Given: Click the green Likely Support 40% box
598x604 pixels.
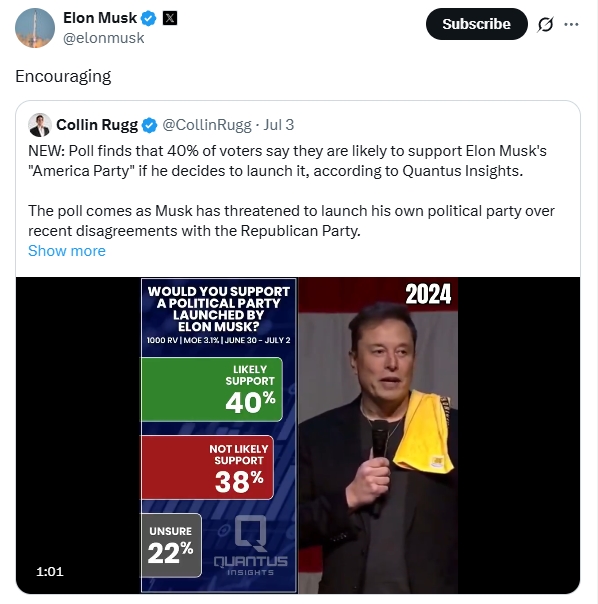Looking at the screenshot, I should [x=212, y=389].
